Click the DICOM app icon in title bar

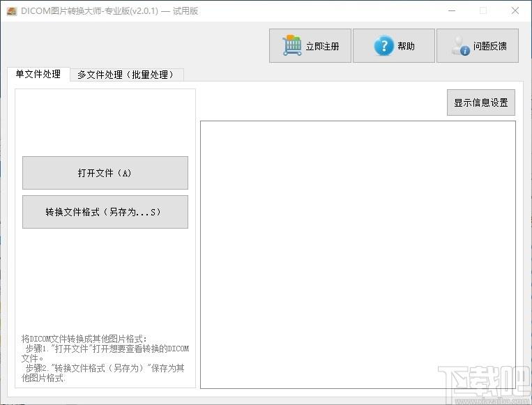click(12, 11)
